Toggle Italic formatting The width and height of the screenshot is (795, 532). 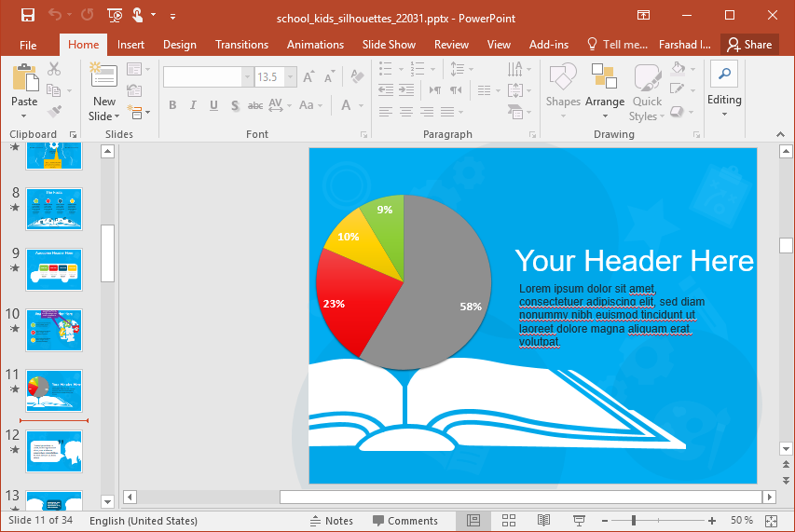[x=194, y=105]
